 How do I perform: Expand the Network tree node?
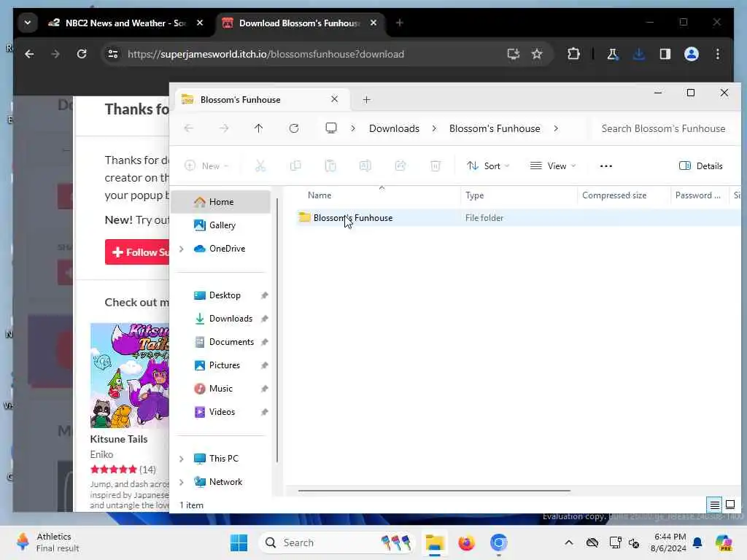182,482
